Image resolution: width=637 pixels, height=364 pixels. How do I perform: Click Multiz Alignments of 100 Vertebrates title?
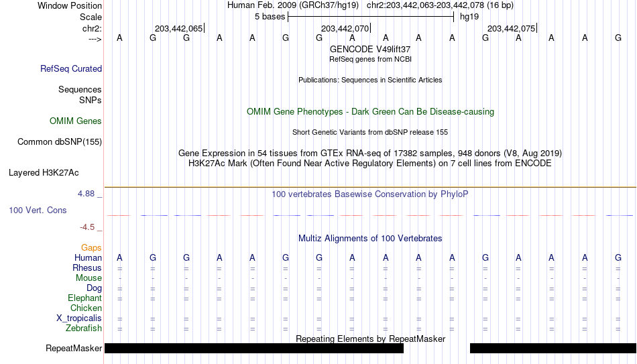coord(370,239)
